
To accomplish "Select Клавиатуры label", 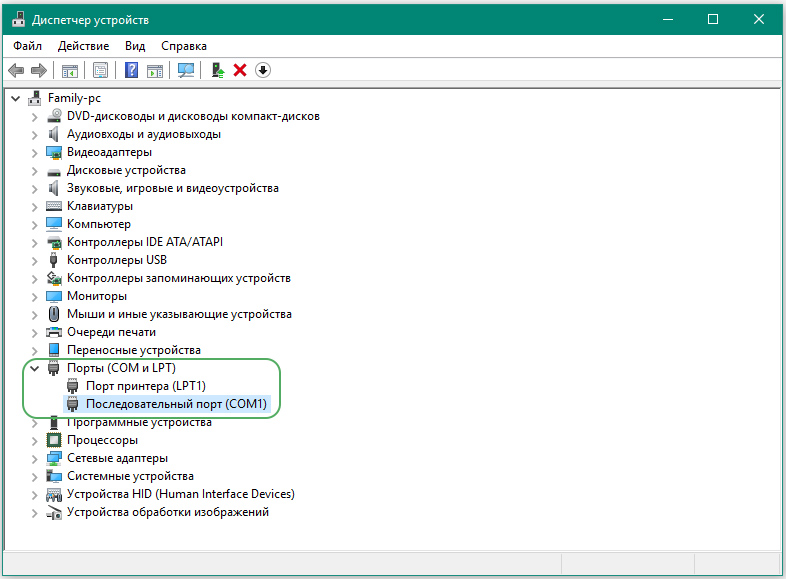I will coord(100,206).
